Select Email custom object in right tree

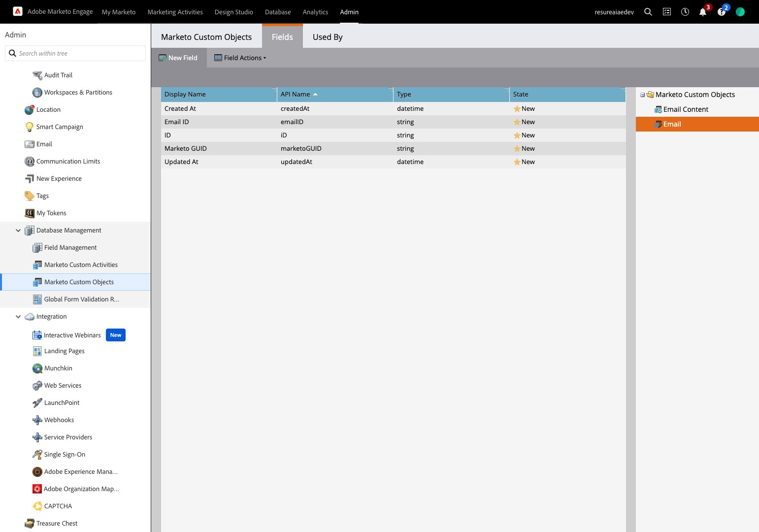(x=697, y=124)
